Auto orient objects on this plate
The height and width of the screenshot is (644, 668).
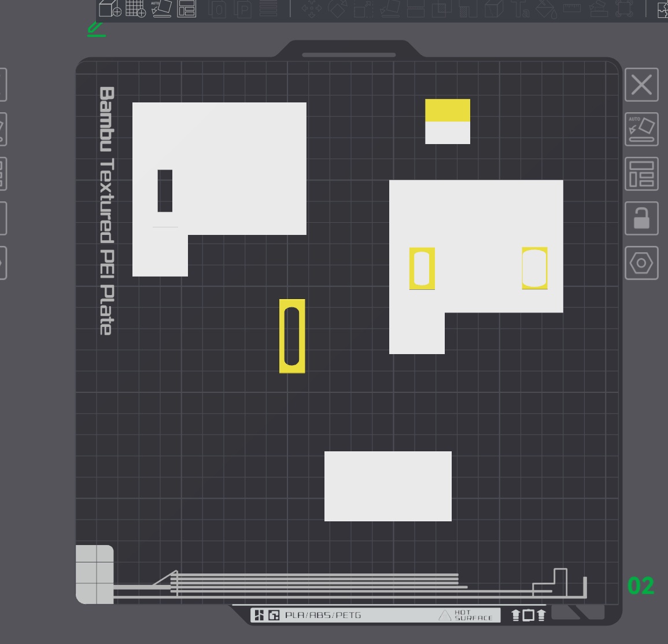pyautogui.click(x=641, y=129)
